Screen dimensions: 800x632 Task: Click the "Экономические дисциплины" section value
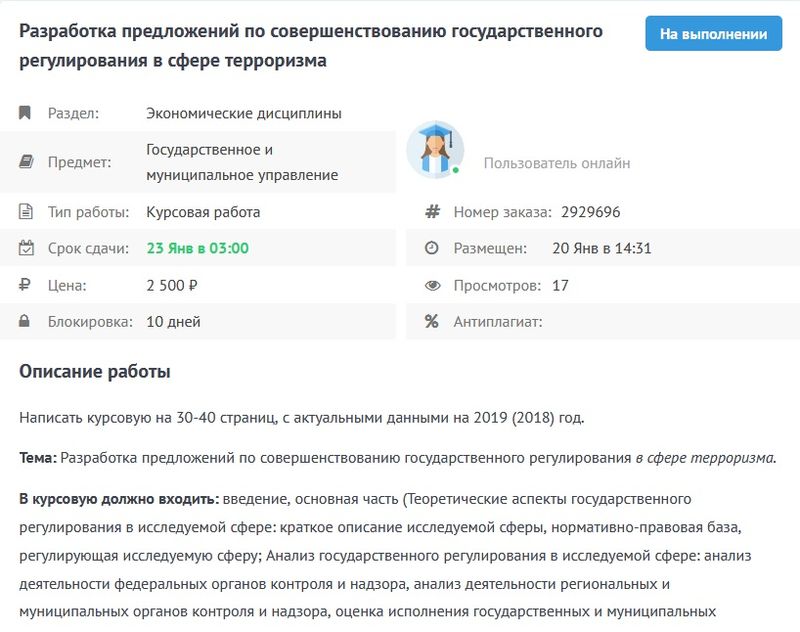244,113
